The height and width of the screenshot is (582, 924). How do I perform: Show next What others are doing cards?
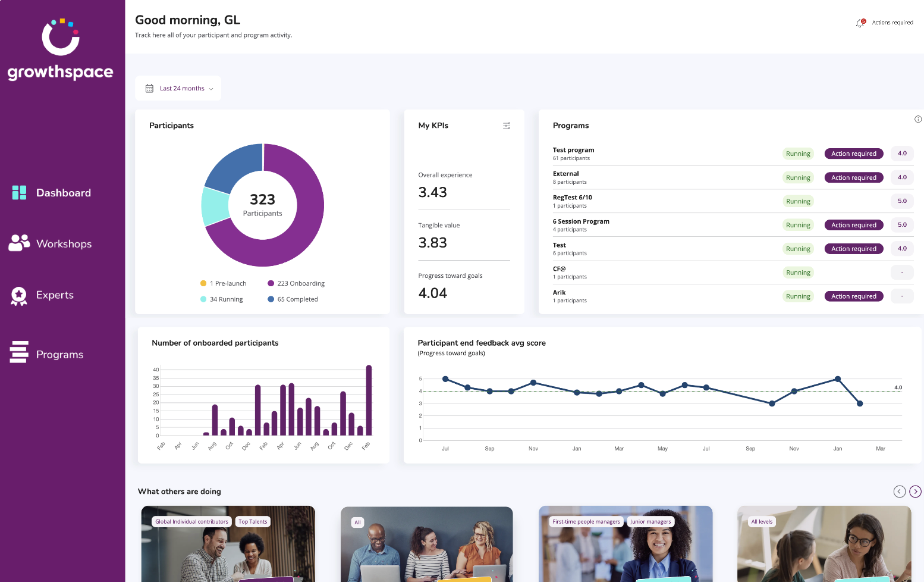pos(916,492)
